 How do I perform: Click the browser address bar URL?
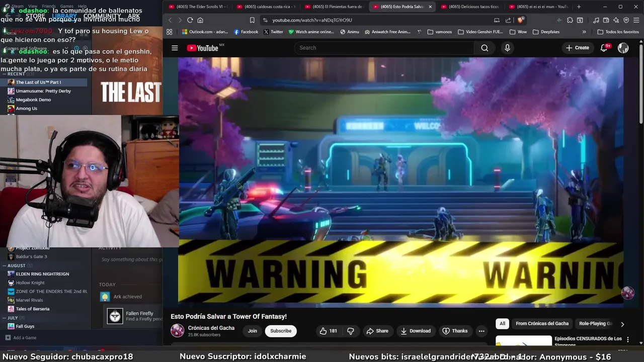coord(312,20)
